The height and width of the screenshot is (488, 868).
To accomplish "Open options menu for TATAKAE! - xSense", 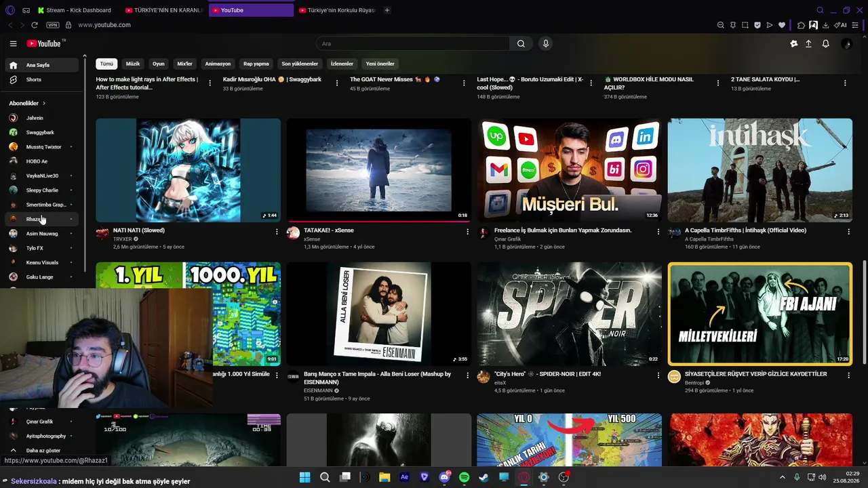I will [467, 232].
